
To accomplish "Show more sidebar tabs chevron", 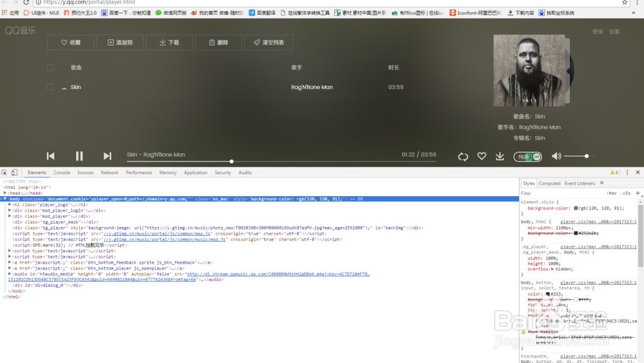I will click(601, 183).
